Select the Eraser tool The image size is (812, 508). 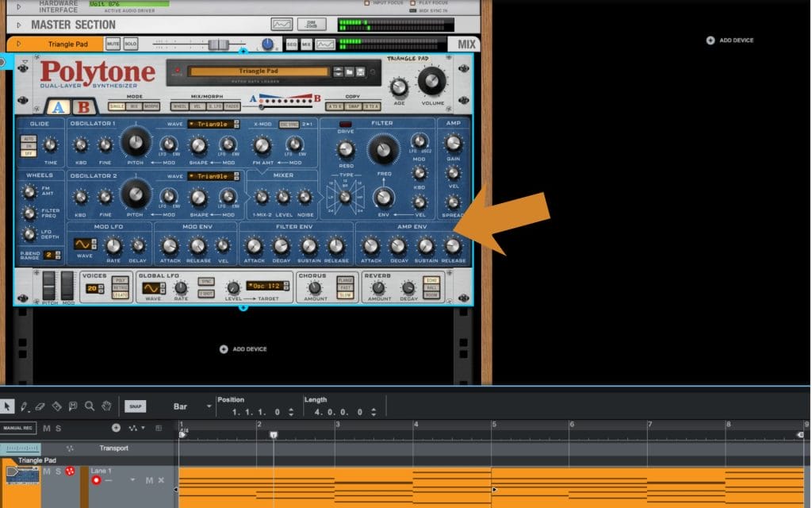pyautogui.click(x=40, y=406)
